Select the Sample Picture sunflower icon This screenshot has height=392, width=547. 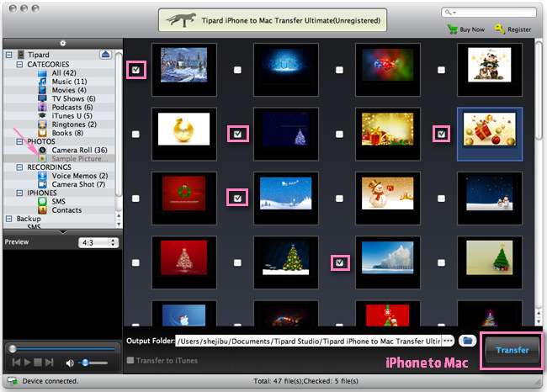click(42, 159)
